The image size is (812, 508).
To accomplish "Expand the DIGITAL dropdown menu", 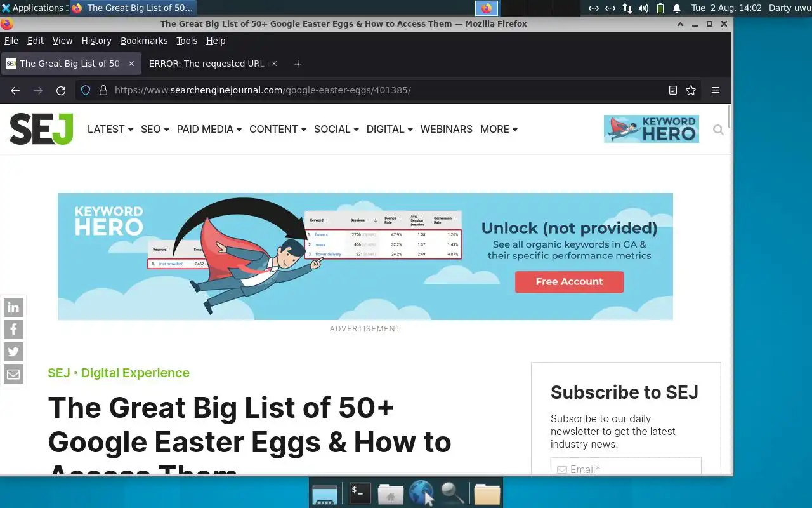I will 390,129.
